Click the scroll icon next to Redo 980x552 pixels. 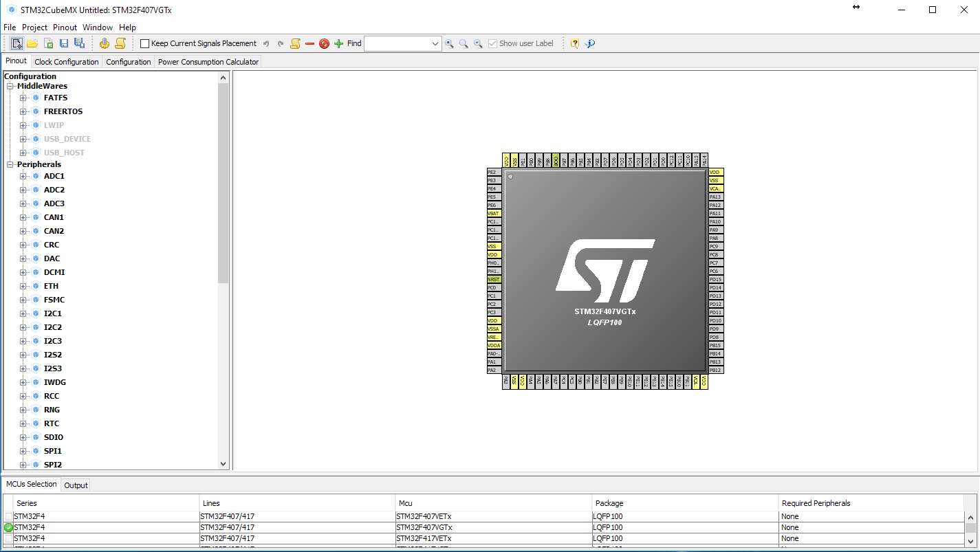(295, 43)
